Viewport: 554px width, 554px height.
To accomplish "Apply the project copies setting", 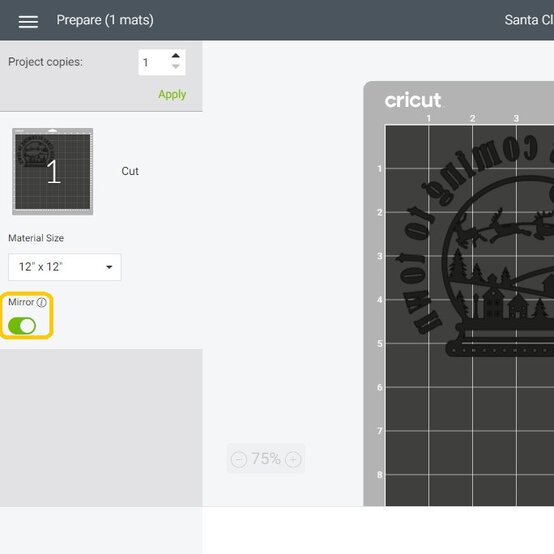I will point(172,94).
